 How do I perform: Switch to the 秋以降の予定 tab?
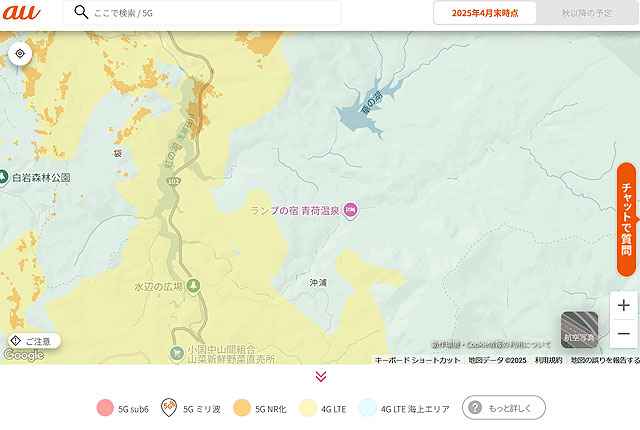587,13
